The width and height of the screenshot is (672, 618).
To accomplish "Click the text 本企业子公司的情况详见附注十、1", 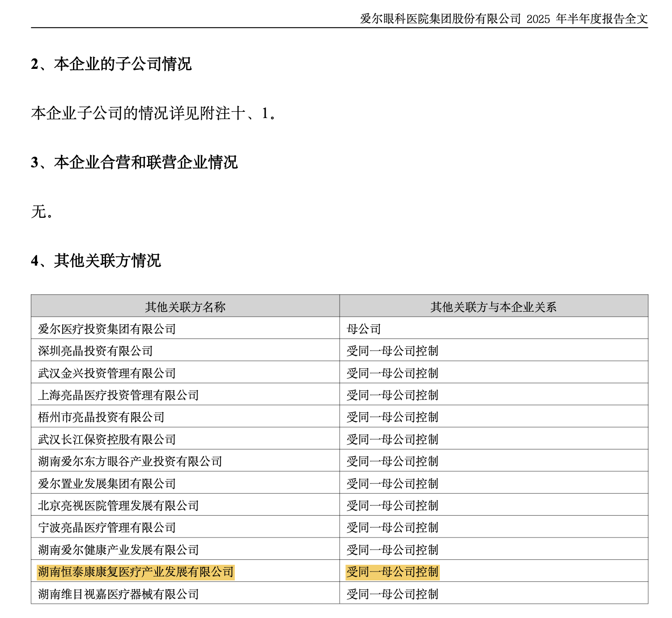I will click(153, 114).
